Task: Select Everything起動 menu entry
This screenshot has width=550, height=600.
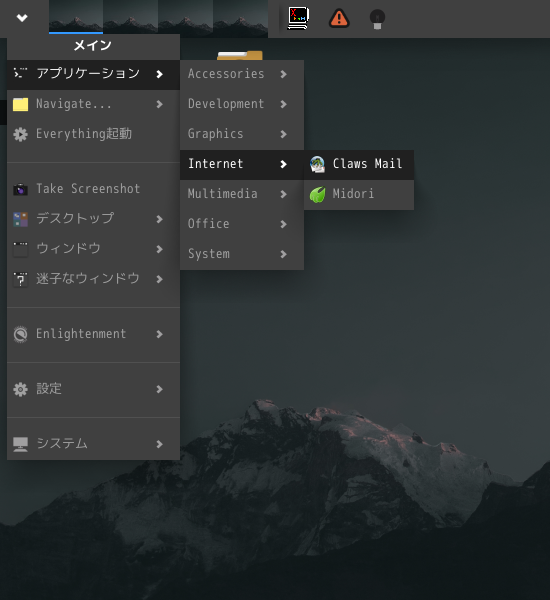Action: [93, 134]
